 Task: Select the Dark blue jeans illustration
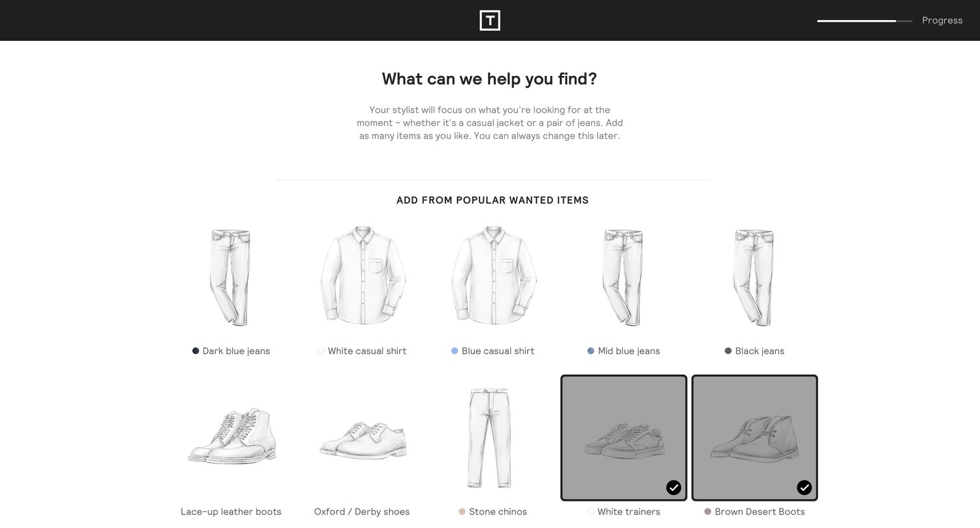click(x=231, y=277)
